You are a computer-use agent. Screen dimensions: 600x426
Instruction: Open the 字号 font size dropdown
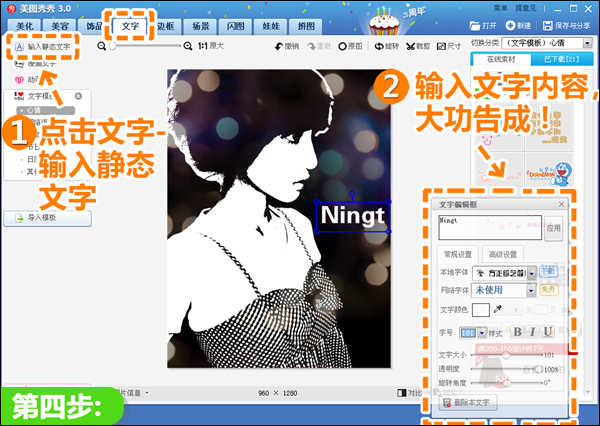tap(481, 333)
